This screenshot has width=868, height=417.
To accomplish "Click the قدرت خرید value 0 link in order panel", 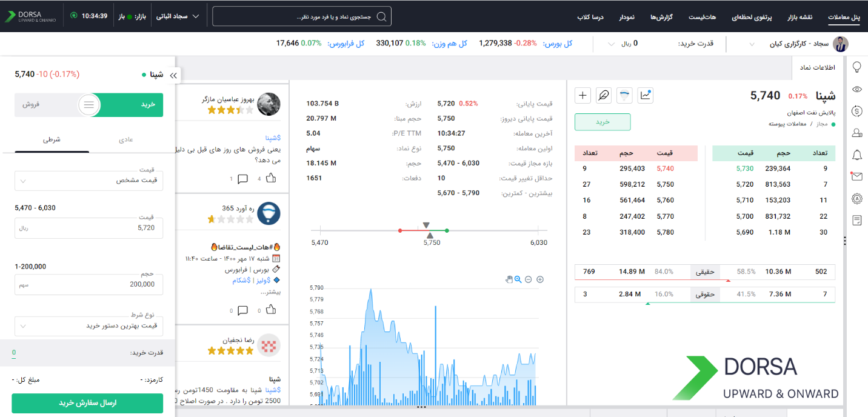I will click(14, 353).
